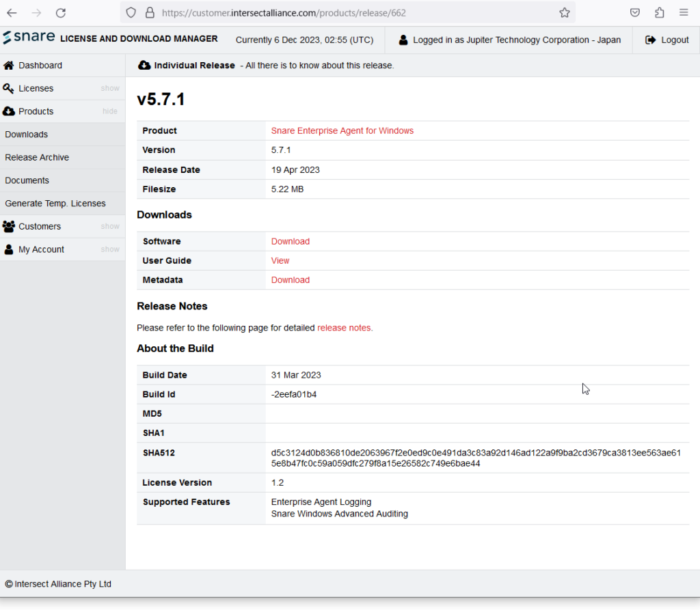Click the Products menu label
Screen dimensions: 700x610
pos(36,111)
